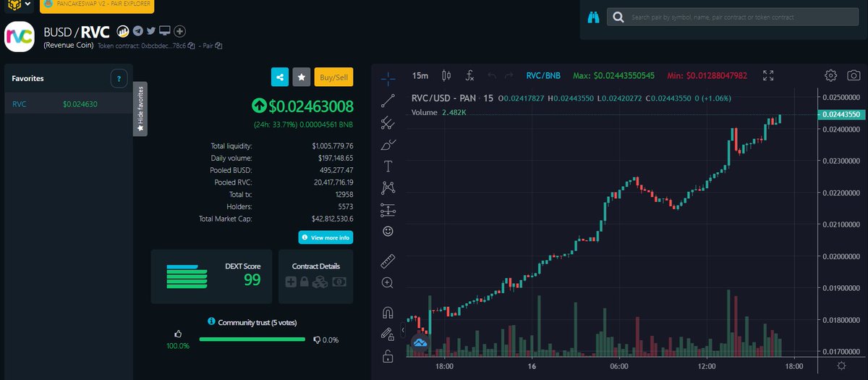This screenshot has height=380, width=868.
Task: Copy the pair address
Action: [x=218, y=46]
